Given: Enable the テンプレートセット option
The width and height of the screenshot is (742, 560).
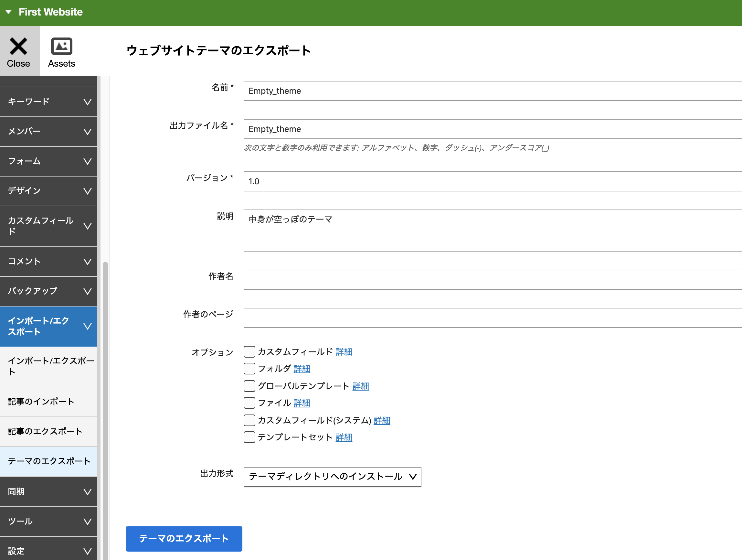Looking at the screenshot, I should tap(249, 437).
